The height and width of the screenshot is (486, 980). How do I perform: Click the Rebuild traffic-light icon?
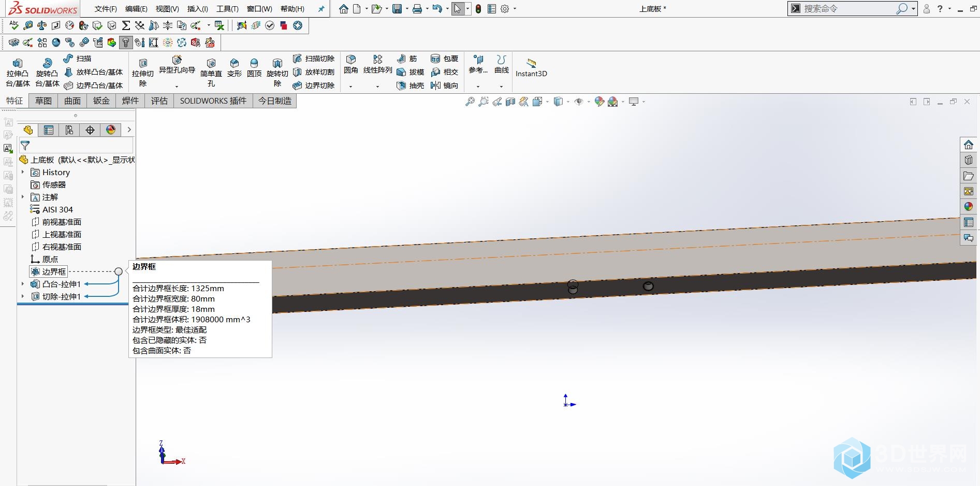coord(478,9)
